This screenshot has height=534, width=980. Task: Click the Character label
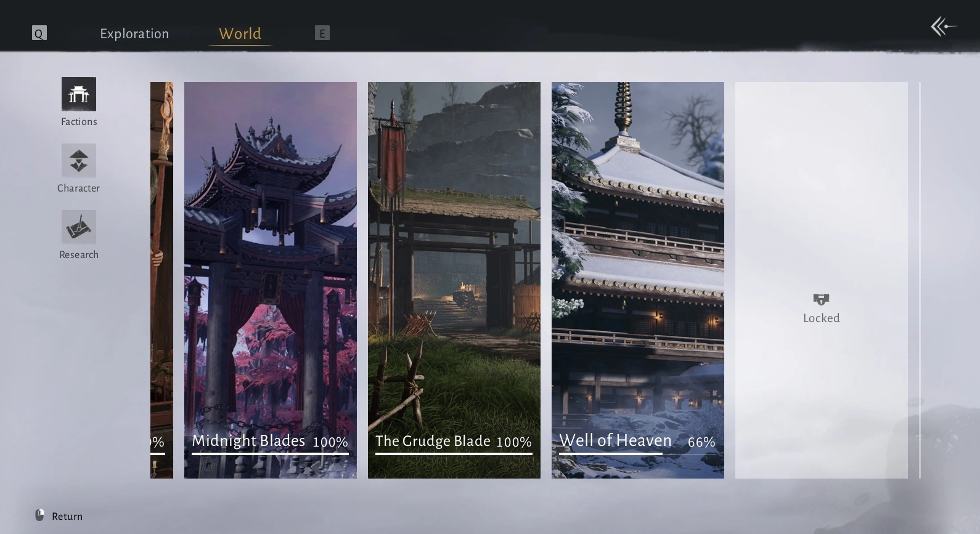coord(79,188)
